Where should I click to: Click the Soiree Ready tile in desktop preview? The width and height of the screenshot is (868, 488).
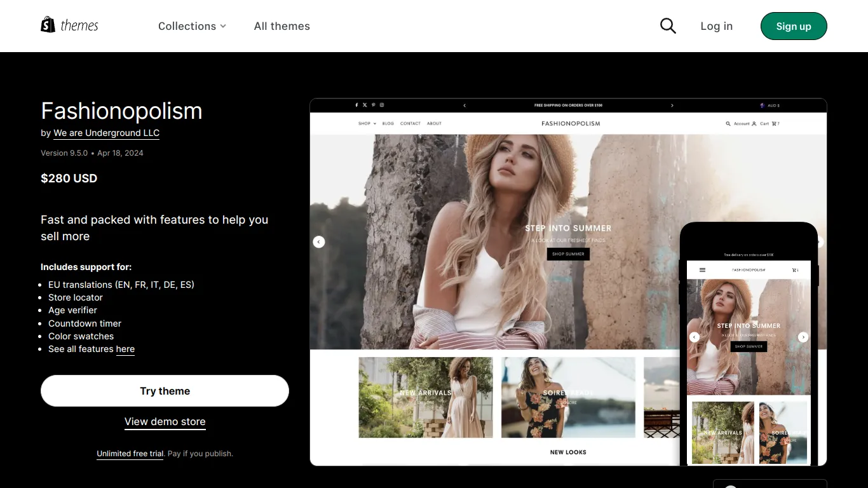(568, 397)
